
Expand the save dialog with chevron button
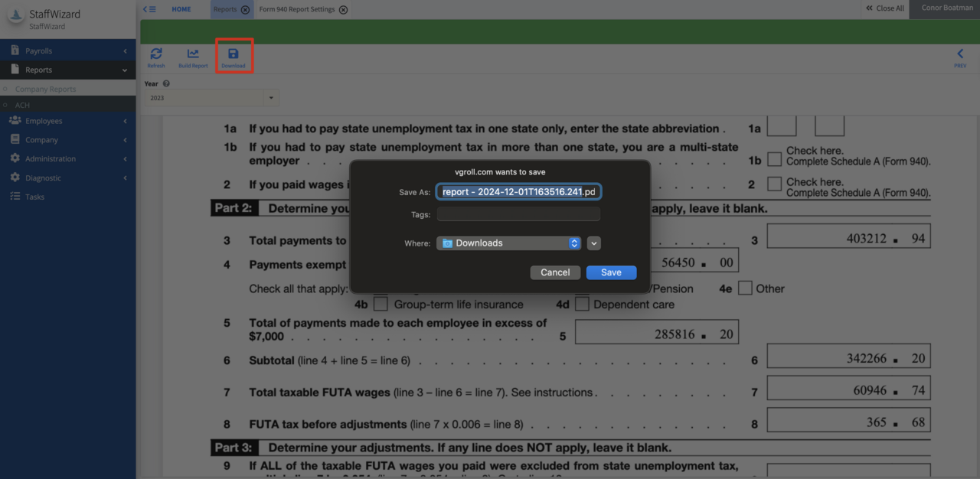[594, 243]
